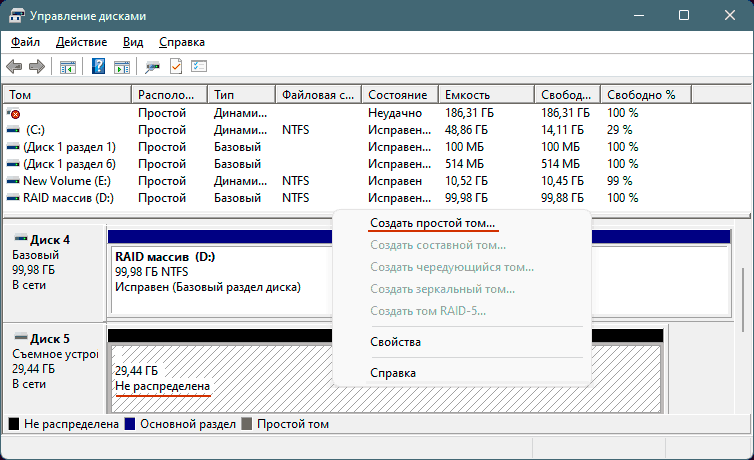This screenshot has height=460, width=754.
Task: Select the Диск 5 removable disk panel
Action: pos(54,368)
